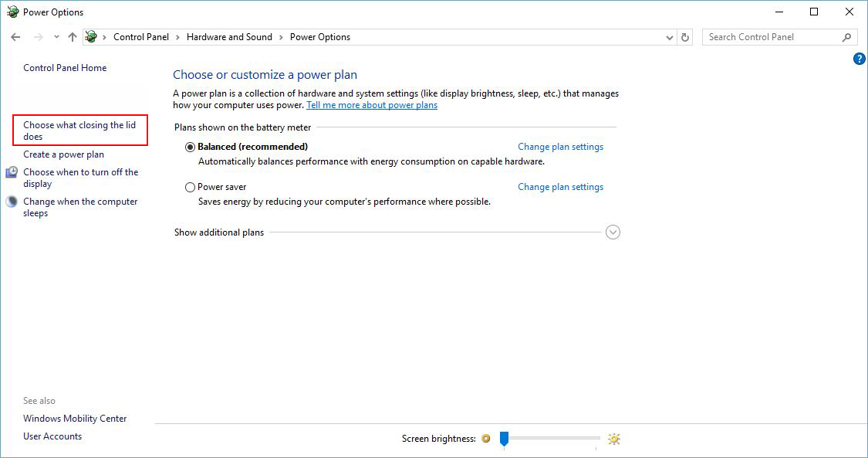
Task: Go to Control Panel breadcrumb
Action: [x=142, y=37]
